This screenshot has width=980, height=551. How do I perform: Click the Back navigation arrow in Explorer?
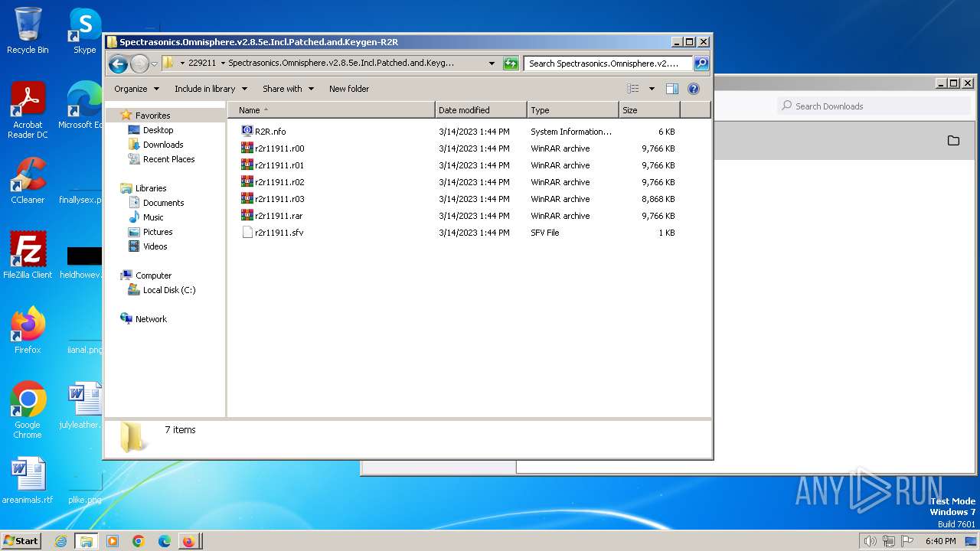coord(118,64)
